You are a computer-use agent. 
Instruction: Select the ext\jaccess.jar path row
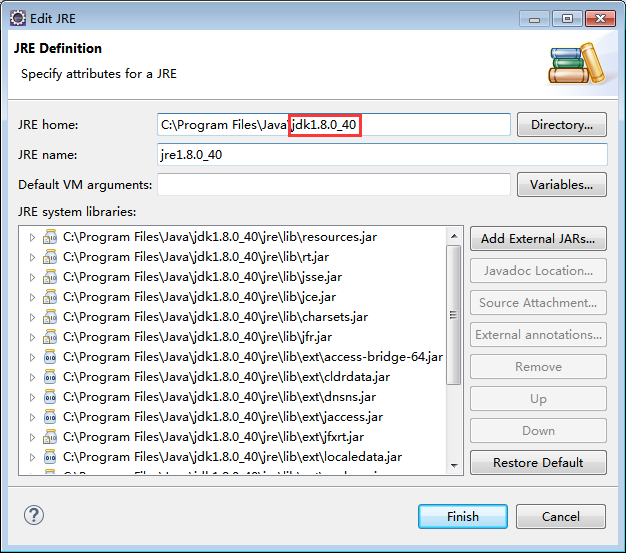[223, 416]
